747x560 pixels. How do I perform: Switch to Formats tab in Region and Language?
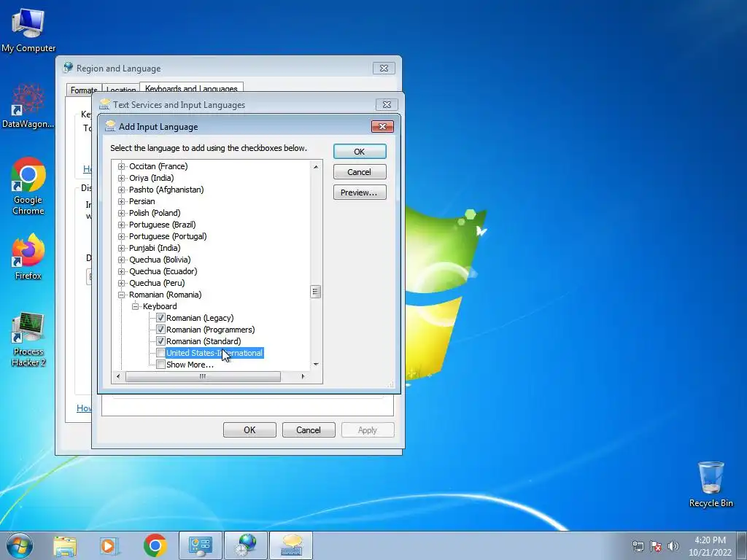(84, 90)
